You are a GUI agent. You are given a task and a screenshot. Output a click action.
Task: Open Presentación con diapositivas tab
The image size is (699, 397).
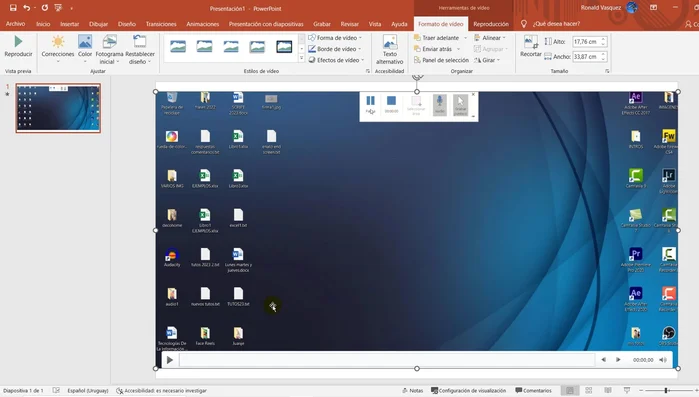tap(266, 24)
